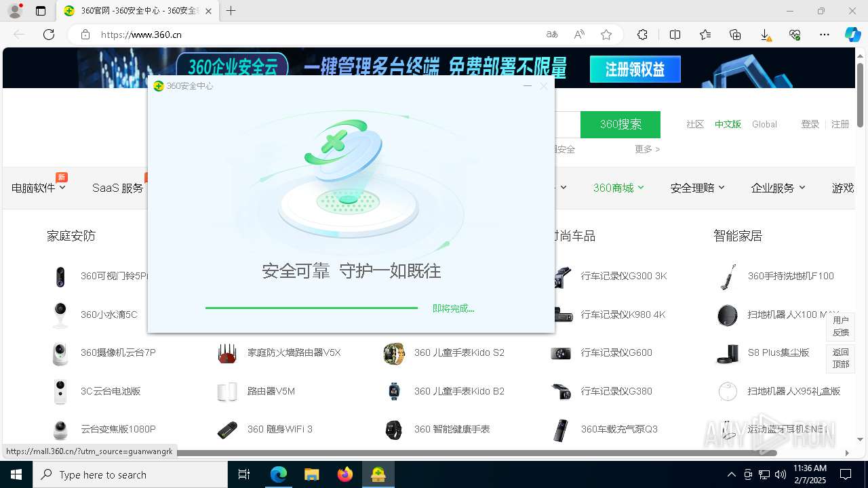The width and height of the screenshot is (868, 488).
Task: Open the browser profile avatar
Action: tap(14, 11)
